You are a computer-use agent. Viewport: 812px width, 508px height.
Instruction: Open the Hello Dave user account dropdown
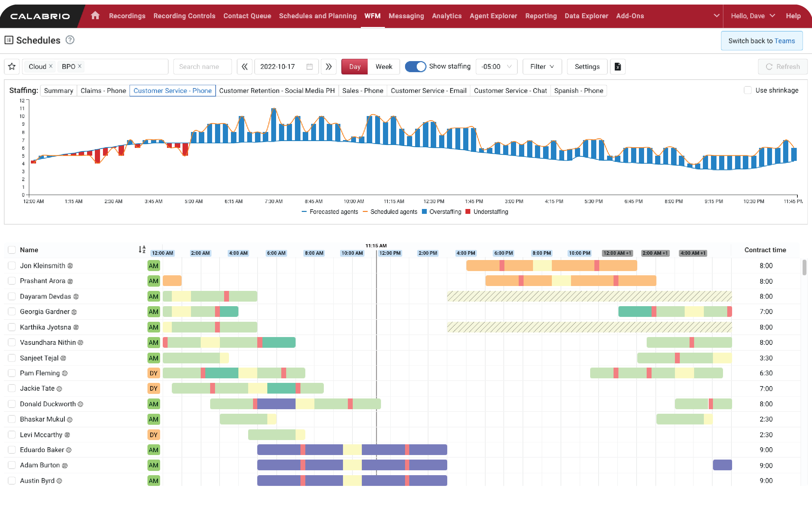click(x=754, y=16)
